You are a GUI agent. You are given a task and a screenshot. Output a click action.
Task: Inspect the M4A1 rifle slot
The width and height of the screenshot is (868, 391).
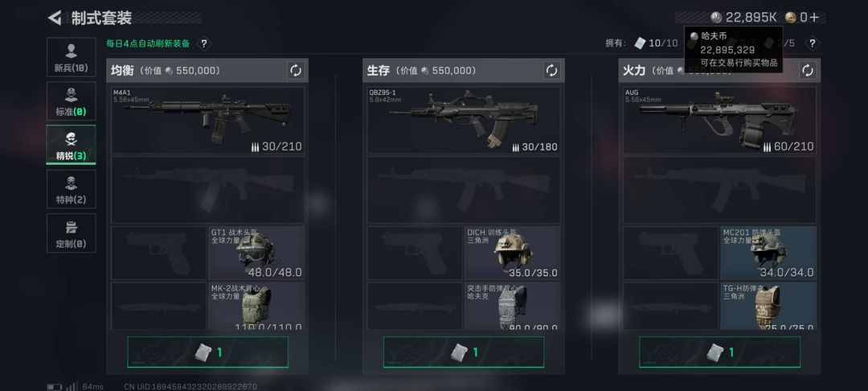click(x=207, y=120)
